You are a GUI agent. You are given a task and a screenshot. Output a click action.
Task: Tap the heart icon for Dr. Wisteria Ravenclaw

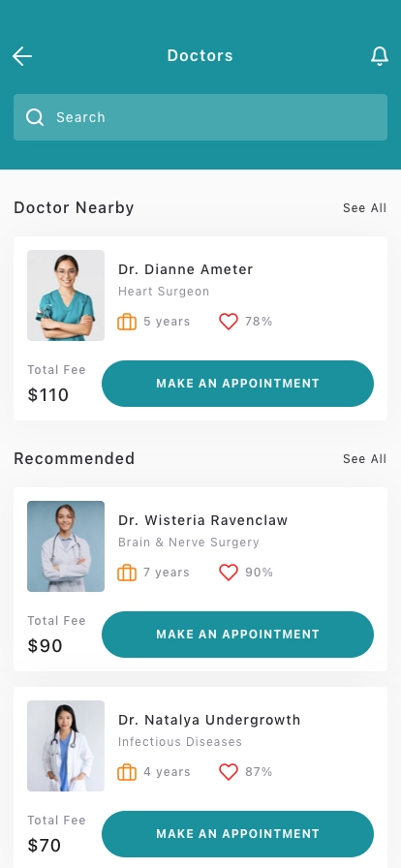229,573
